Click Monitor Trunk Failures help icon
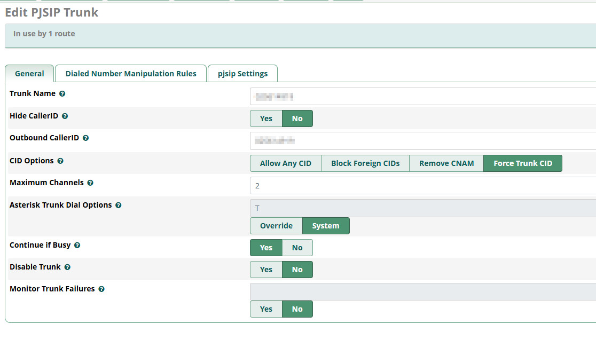596x364 pixels. pos(101,289)
